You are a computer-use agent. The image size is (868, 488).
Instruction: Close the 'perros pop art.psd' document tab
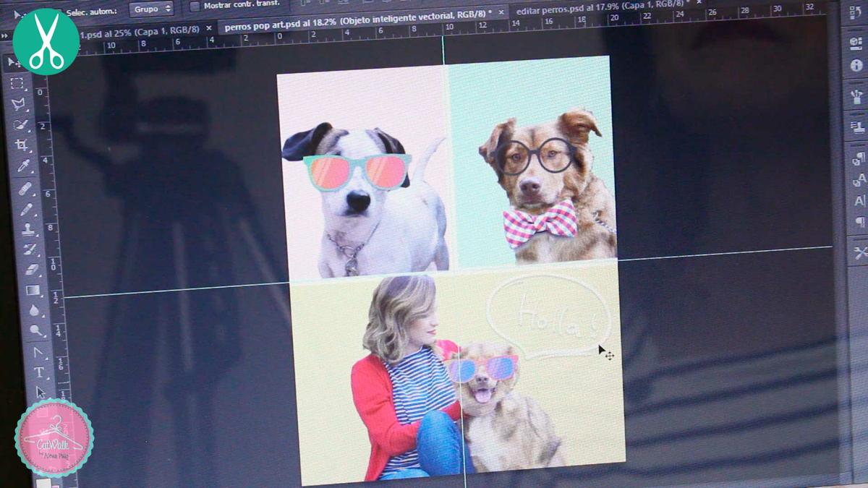point(501,12)
